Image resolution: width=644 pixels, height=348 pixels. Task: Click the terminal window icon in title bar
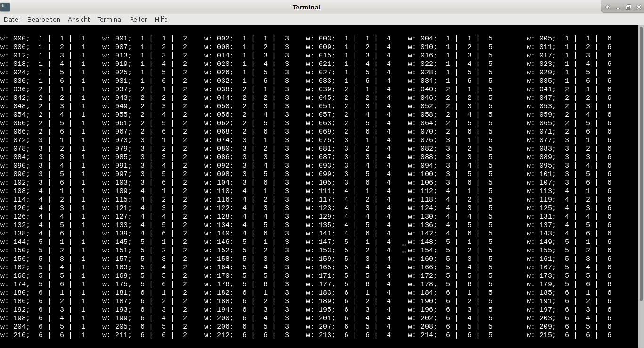click(x=5, y=7)
